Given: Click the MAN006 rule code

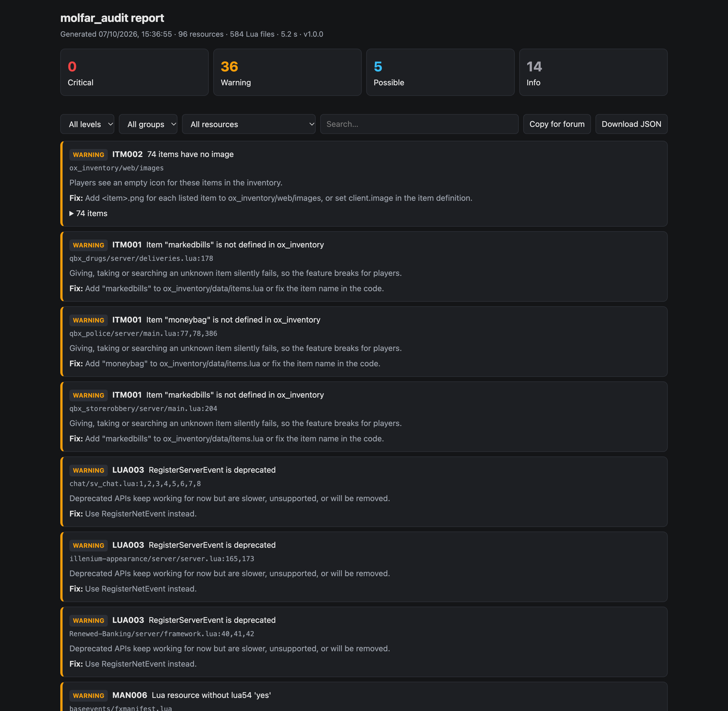Looking at the screenshot, I should click(130, 695).
